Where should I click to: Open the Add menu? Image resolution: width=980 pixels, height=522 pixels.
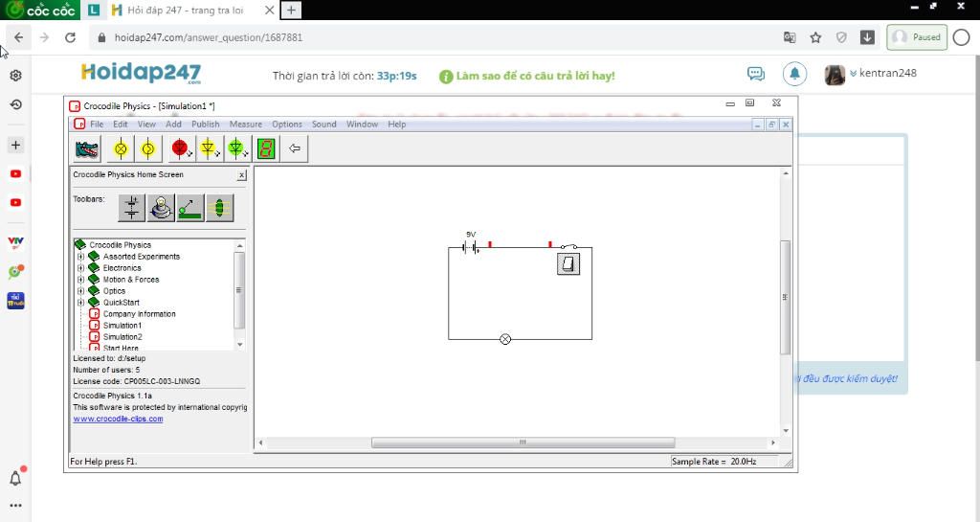tap(174, 124)
